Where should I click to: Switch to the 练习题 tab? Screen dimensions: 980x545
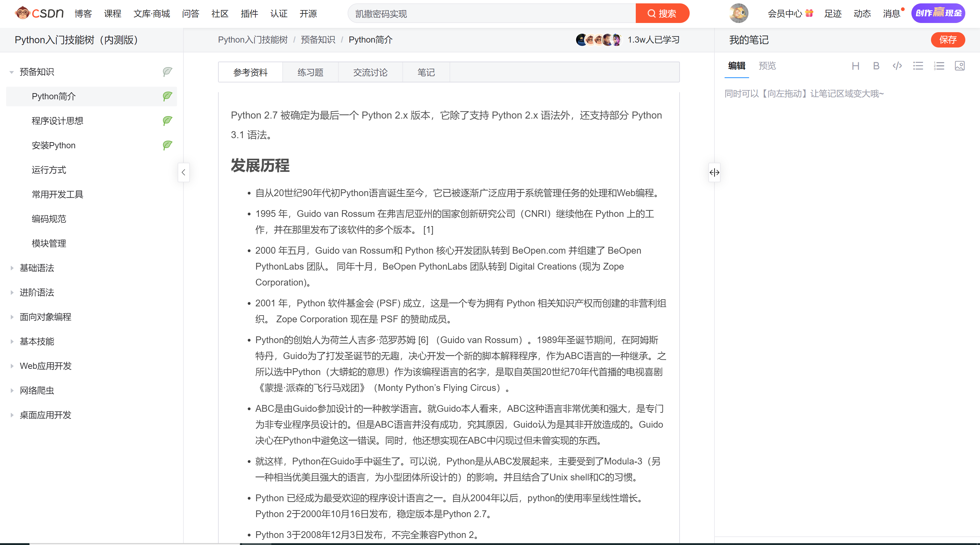[310, 72]
